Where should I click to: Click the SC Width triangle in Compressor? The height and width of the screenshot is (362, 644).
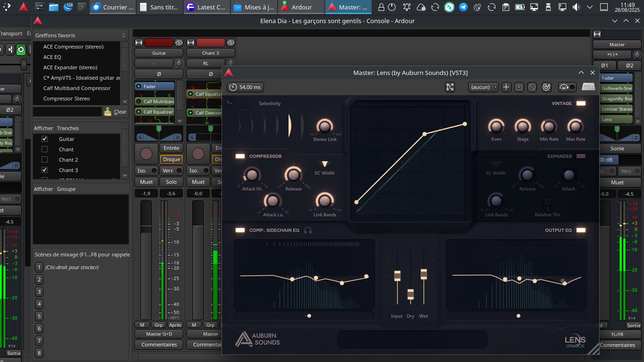click(324, 164)
